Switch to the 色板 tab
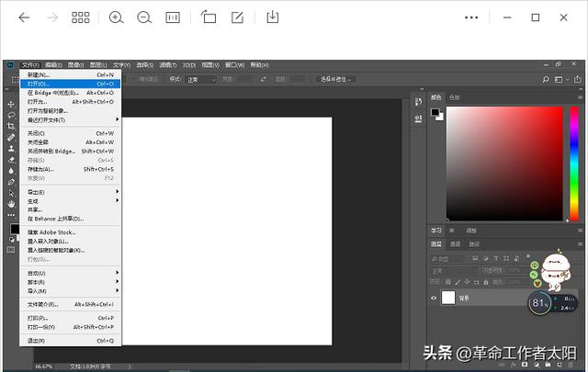 455,97
